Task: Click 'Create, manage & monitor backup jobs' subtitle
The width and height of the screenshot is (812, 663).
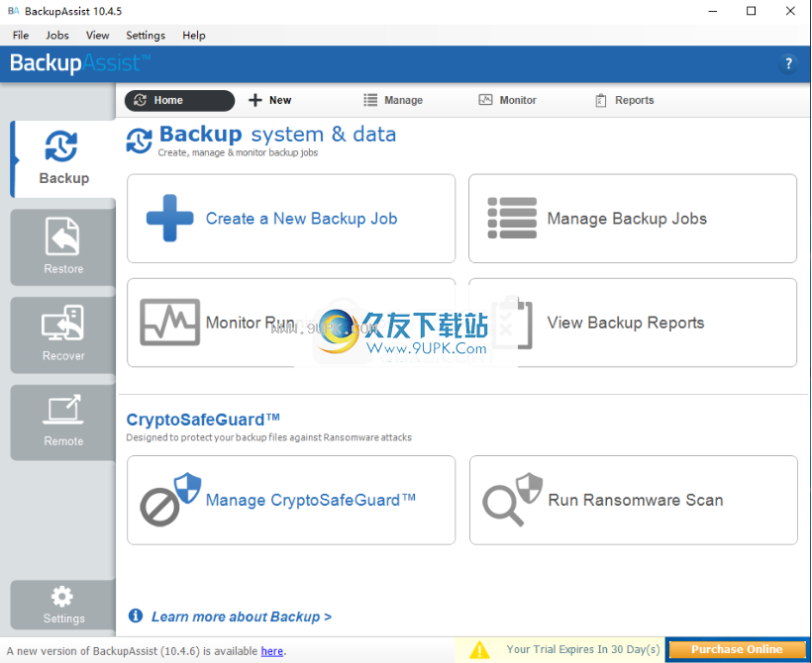Action: [x=238, y=152]
